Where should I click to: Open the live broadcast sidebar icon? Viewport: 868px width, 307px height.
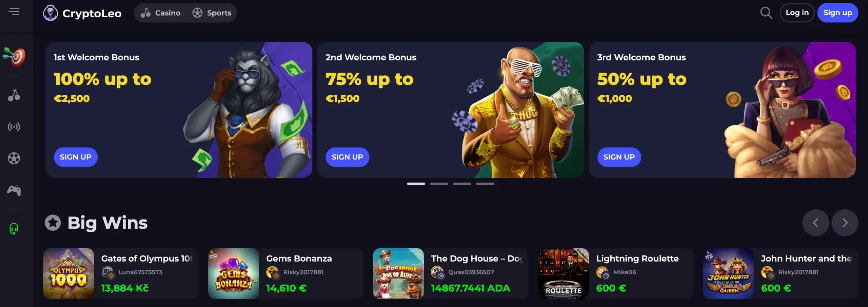click(14, 127)
